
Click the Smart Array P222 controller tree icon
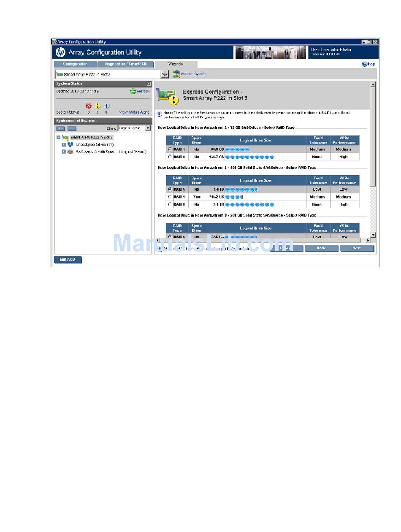point(65,138)
